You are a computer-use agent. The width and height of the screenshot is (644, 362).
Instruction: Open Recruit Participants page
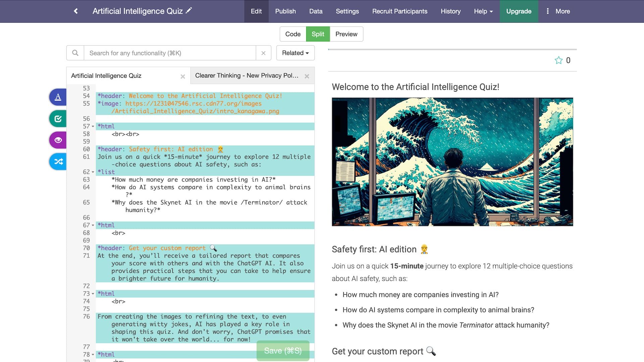399,11
